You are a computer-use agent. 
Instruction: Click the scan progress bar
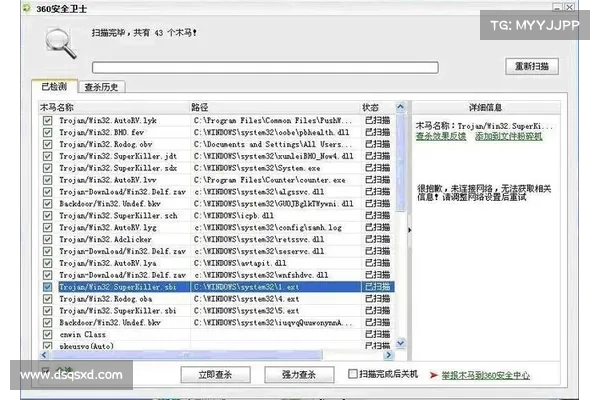[265, 67]
